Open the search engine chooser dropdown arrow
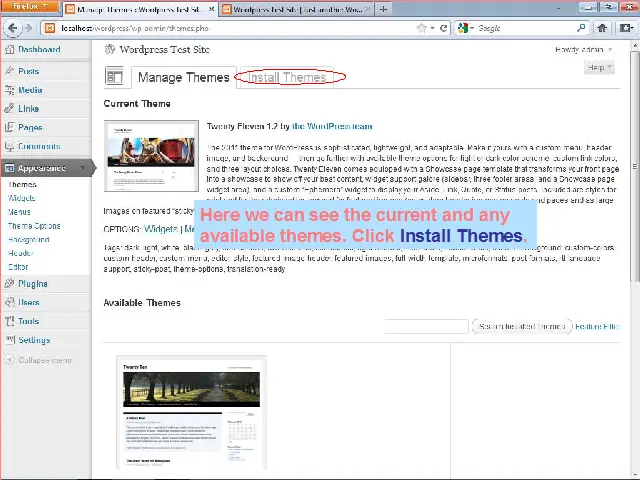The image size is (640, 480). (472, 28)
